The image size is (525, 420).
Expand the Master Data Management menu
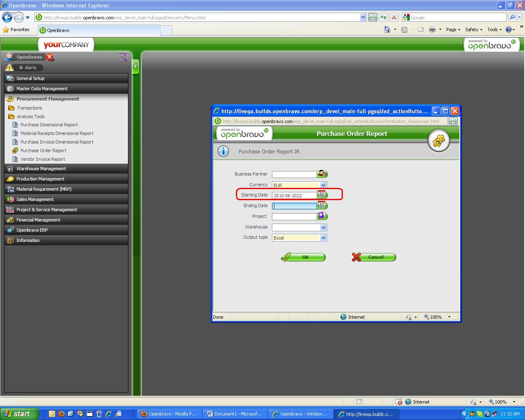[66, 89]
